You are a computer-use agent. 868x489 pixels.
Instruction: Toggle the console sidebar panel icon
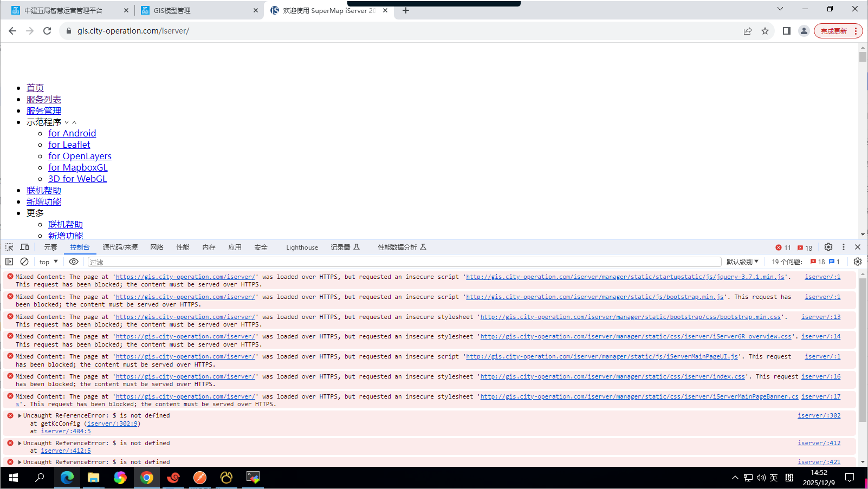pyautogui.click(x=9, y=262)
